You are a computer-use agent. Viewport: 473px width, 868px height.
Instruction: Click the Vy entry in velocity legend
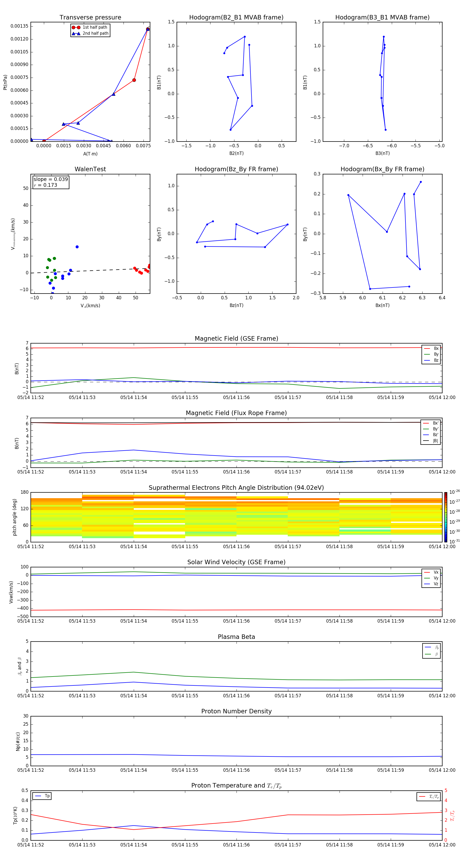431,578
